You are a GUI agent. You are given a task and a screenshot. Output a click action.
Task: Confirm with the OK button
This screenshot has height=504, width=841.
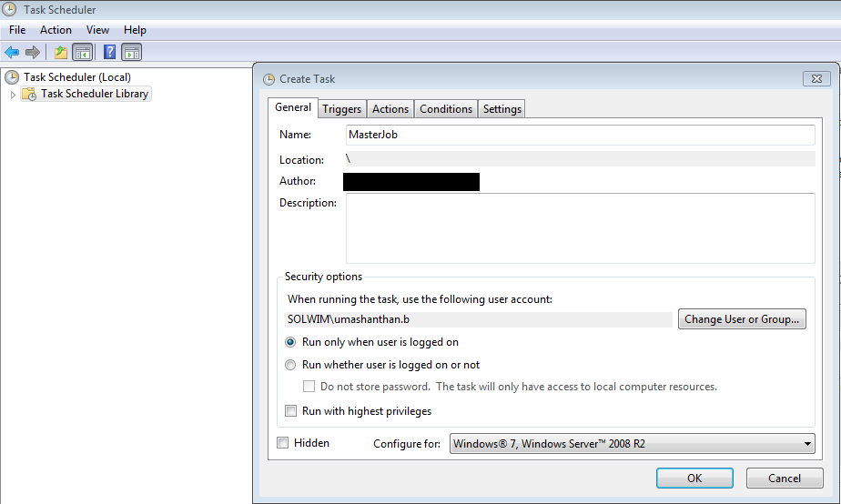point(694,479)
